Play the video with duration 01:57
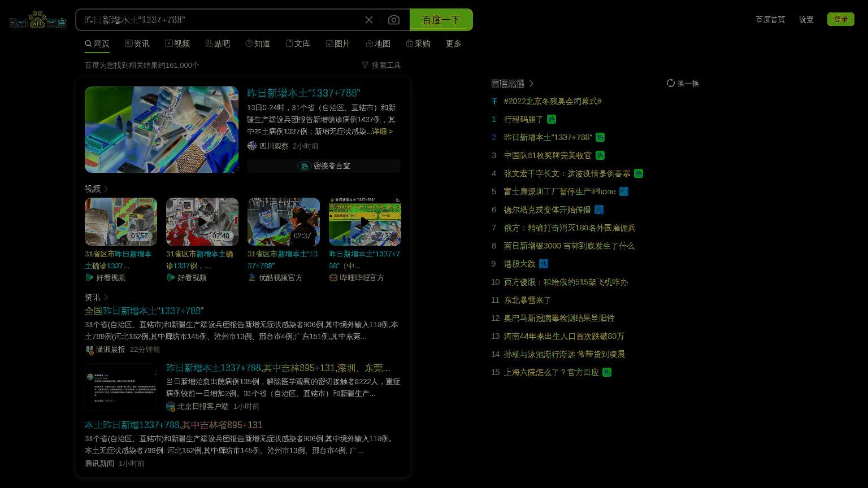868x488 pixels. pos(121,221)
